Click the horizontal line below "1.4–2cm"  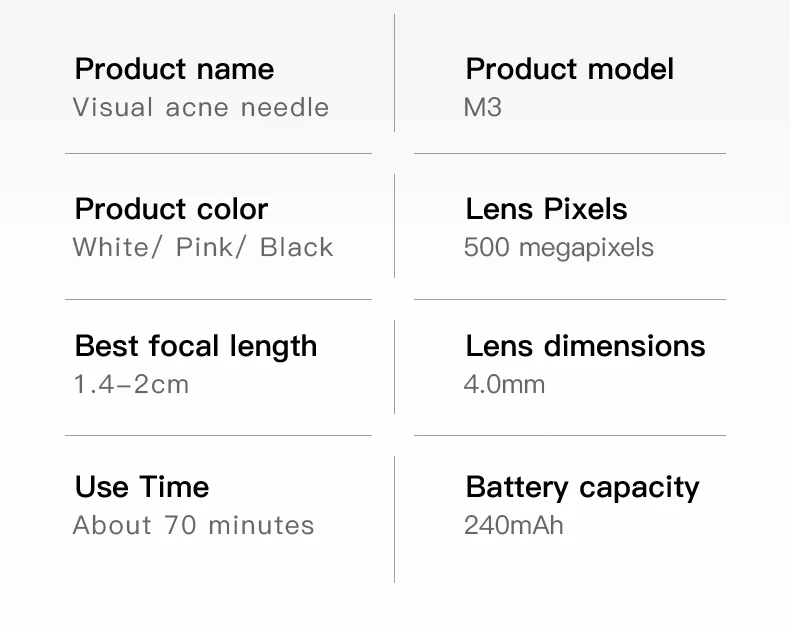[x=218, y=436]
